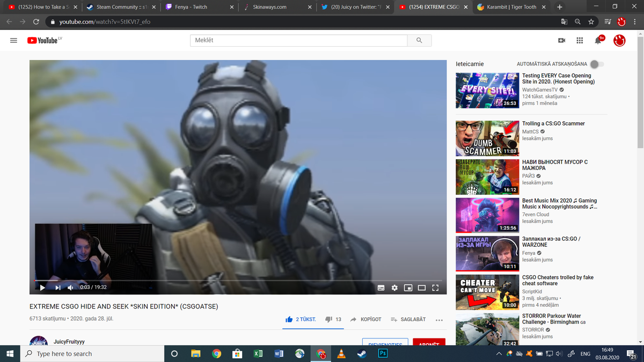Screen dimensions: 644x362
Task: Open the create video camera icon
Action: [x=562, y=40]
